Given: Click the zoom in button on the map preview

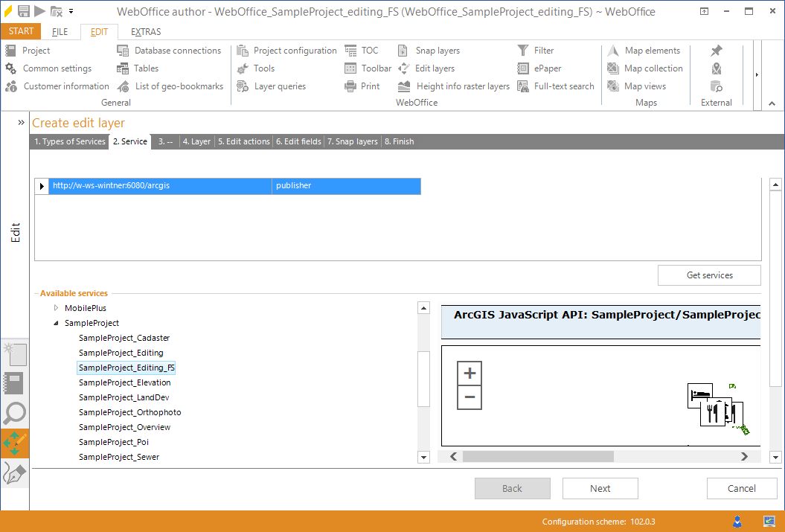Looking at the screenshot, I should [x=470, y=373].
